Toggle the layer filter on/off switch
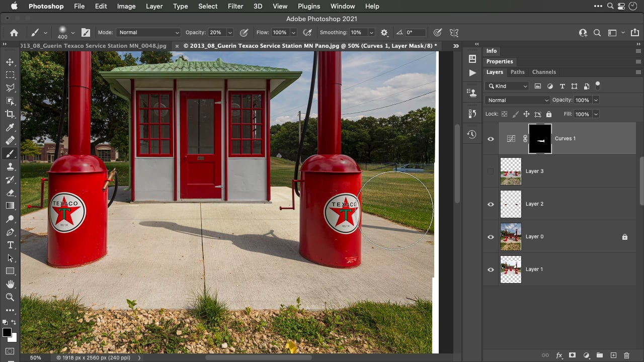This screenshot has width=644, height=362. (598, 84)
